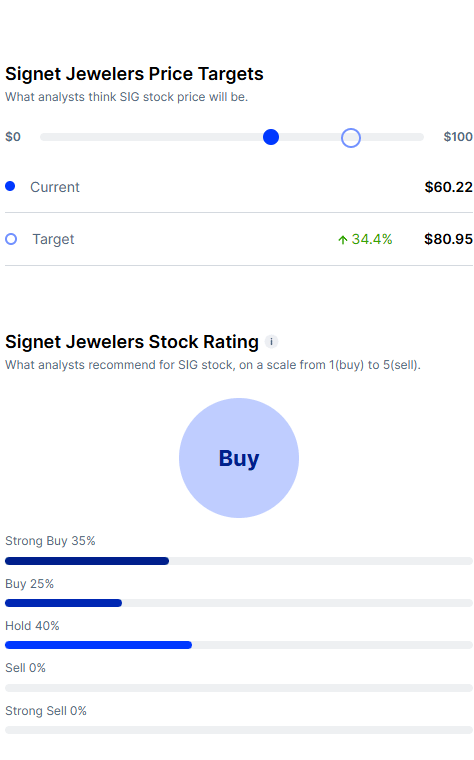Click the green up arrow near 34.4%

pos(343,239)
